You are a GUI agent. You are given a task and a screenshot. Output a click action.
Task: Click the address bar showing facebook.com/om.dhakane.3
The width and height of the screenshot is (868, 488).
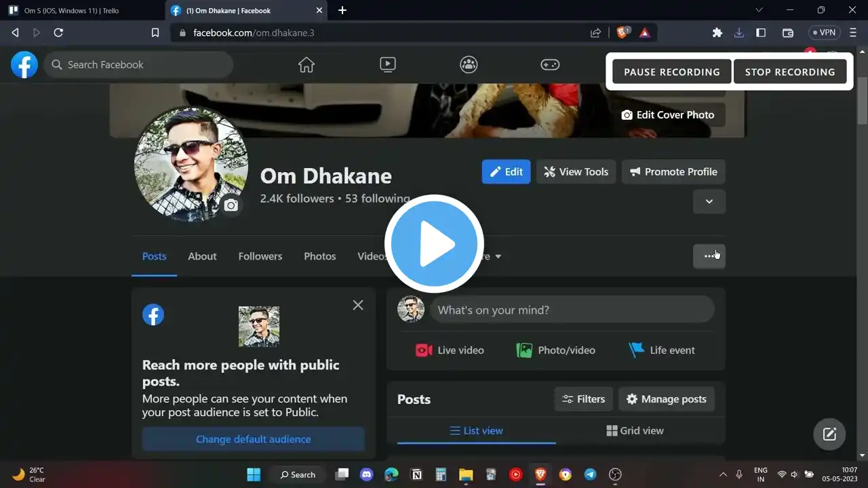(x=380, y=33)
